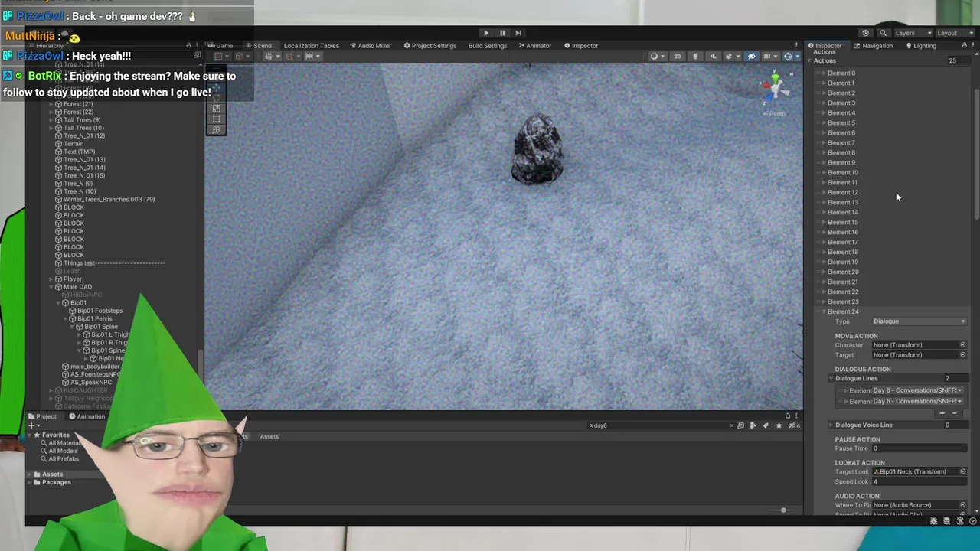Open the Localization Tables tab

311,46
